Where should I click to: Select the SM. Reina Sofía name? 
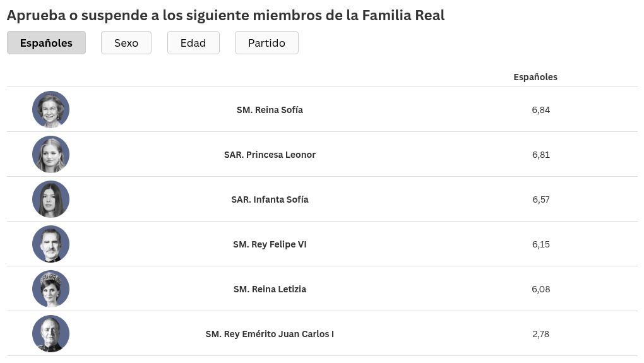click(270, 110)
